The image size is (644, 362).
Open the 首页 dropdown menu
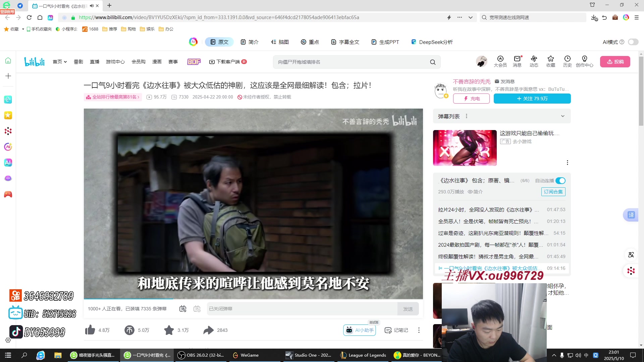(60, 62)
